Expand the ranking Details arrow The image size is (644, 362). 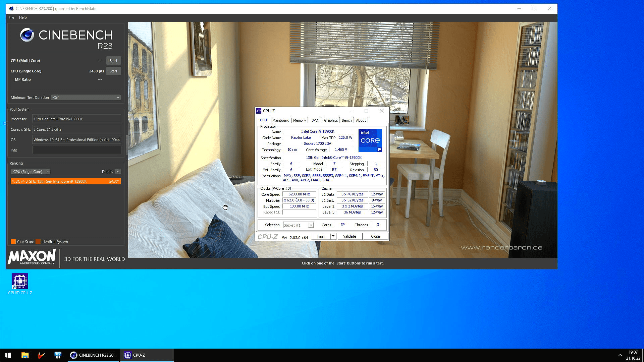pyautogui.click(x=118, y=172)
